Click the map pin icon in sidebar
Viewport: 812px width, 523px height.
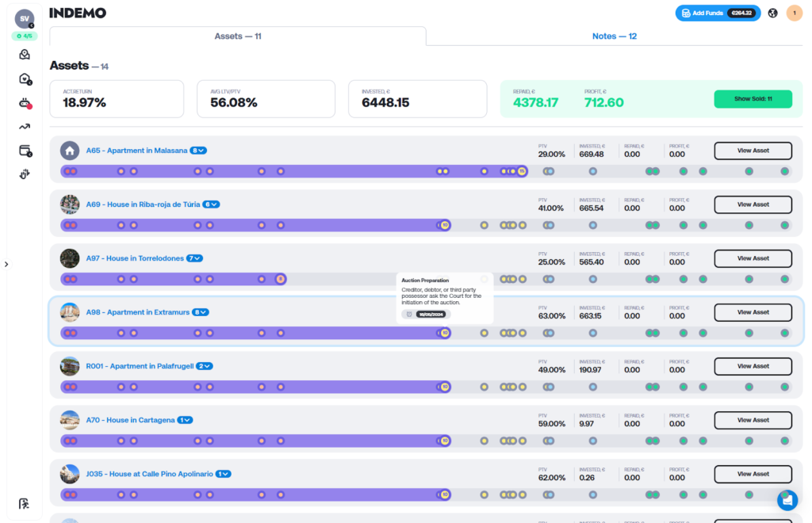coord(25,55)
